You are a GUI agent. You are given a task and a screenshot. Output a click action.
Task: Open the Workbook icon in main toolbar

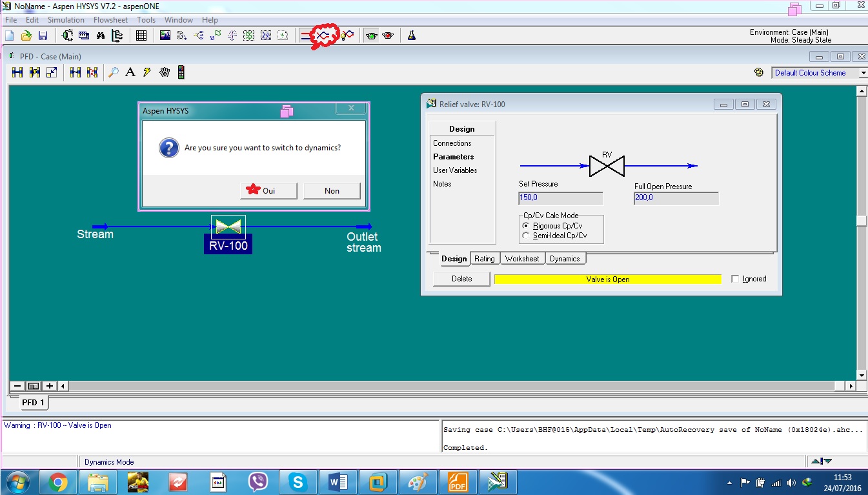pyautogui.click(x=84, y=35)
